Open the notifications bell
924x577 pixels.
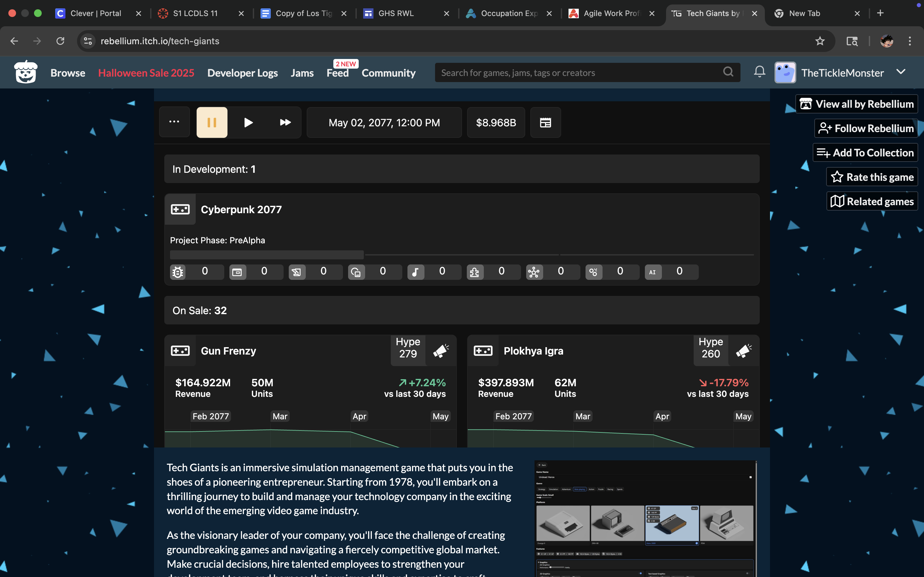point(759,72)
